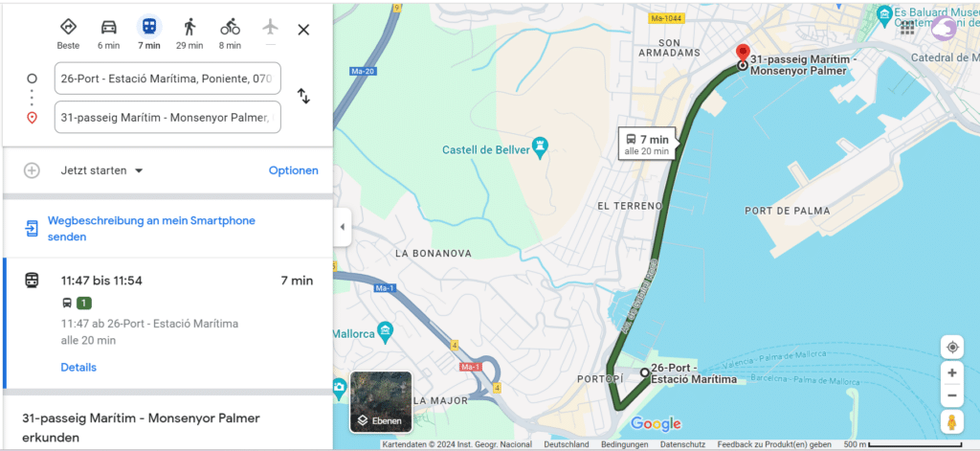Choose the cycling mode icon
This screenshot has height=451, width=980.
tap(230, 27)
